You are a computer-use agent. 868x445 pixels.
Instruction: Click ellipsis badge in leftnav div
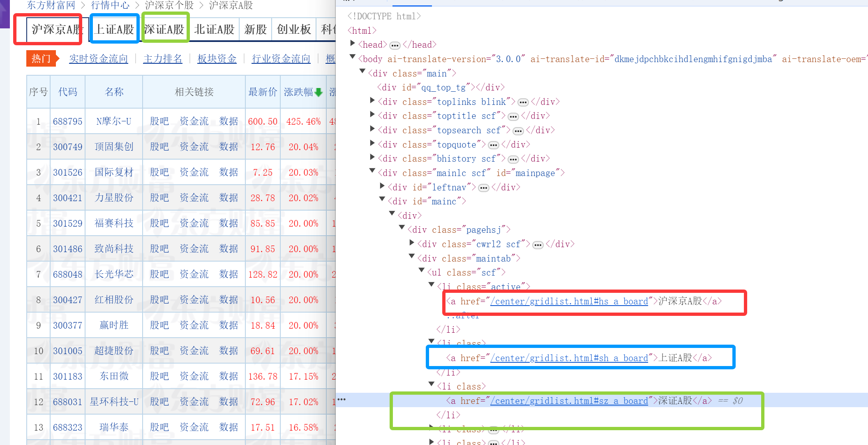(x=484, y=188)
